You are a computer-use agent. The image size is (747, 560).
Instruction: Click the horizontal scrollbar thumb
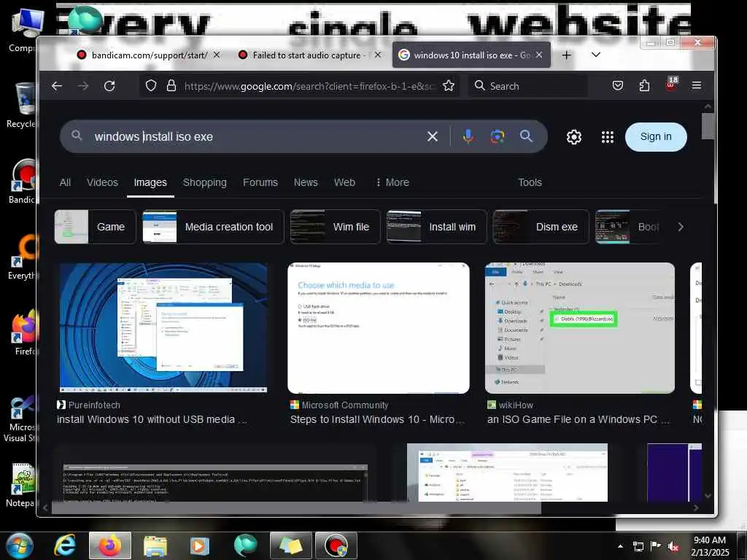(296, 508)
